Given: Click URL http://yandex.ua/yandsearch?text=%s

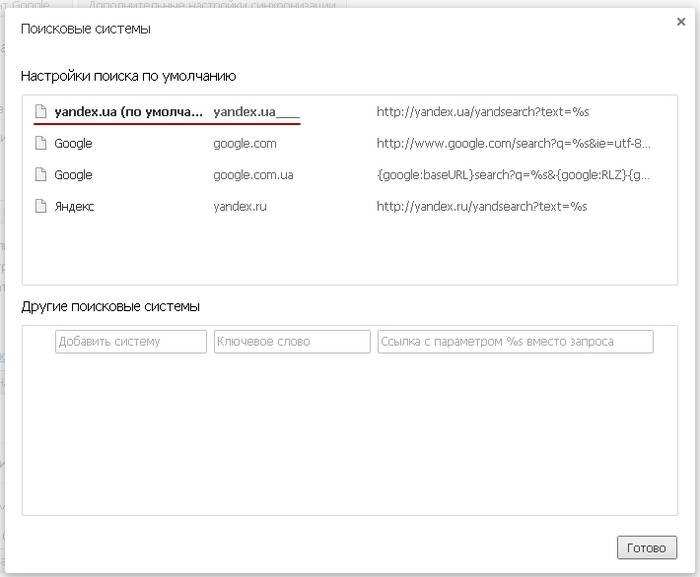Looking at the screenshot, I should [483, 112].
